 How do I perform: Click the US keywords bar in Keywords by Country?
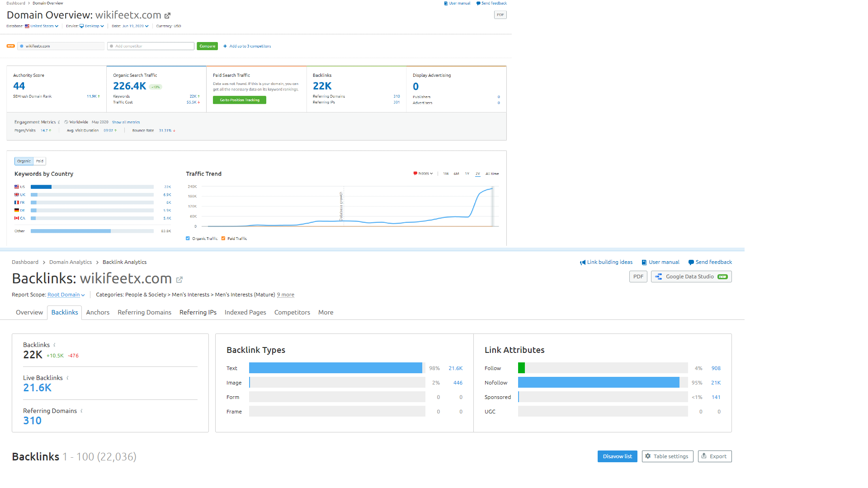point(92,187)
